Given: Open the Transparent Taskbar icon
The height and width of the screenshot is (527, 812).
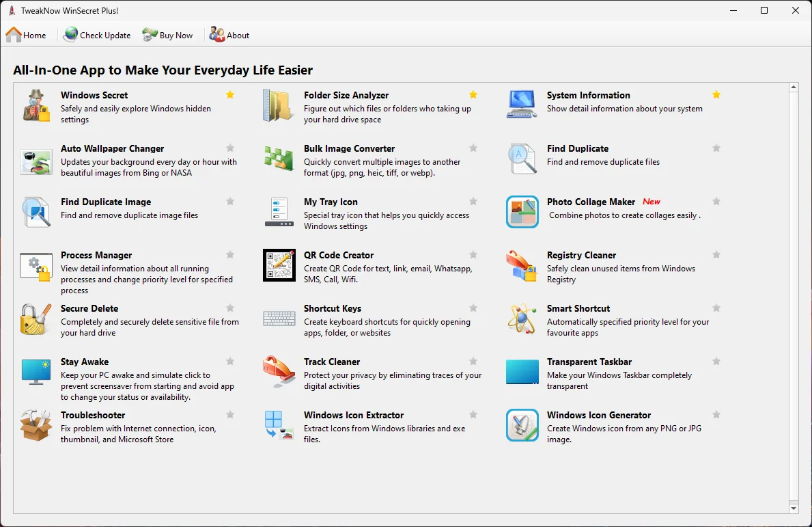Looking at the screenshot, I should pos(522,372).
